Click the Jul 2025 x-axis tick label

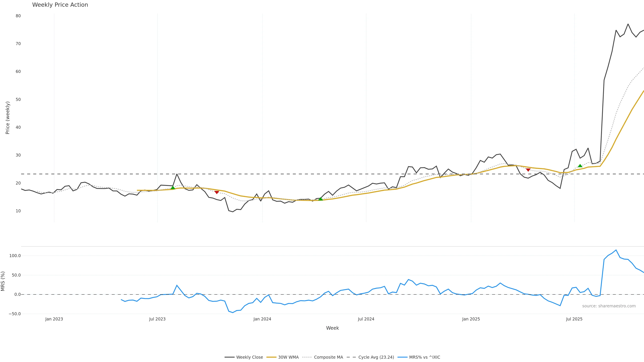point(574,319)
